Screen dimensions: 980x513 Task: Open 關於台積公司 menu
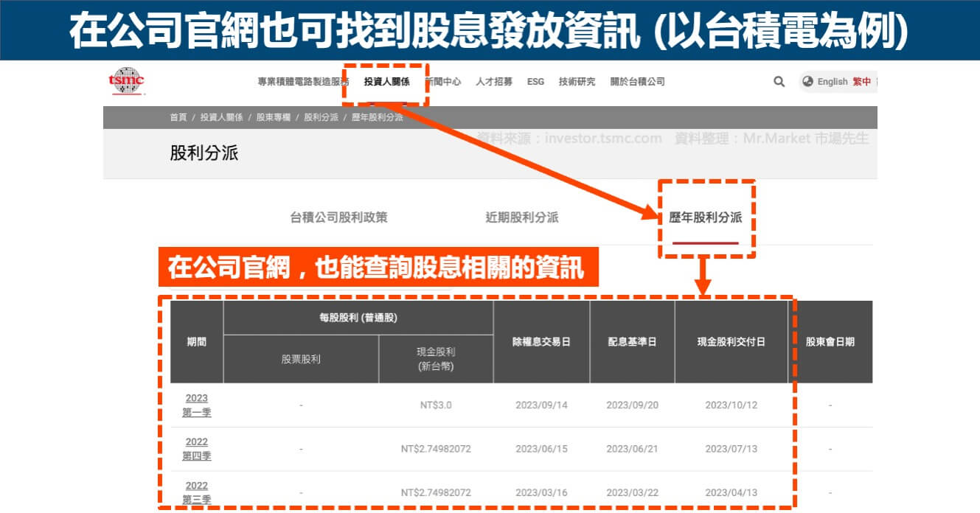tap(637, 82)
